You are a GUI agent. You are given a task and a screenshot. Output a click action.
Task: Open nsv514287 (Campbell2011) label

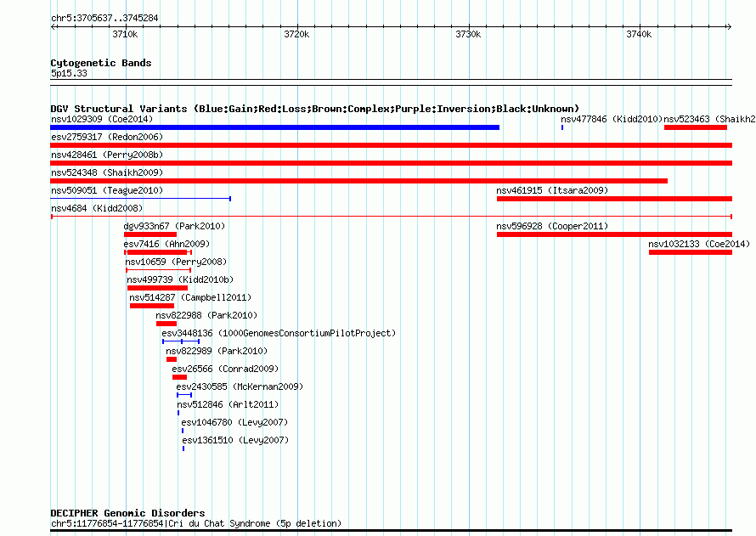(190, 297)
